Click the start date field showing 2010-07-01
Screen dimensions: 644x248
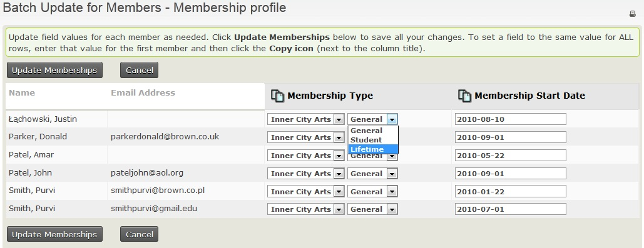coord(511,209)
